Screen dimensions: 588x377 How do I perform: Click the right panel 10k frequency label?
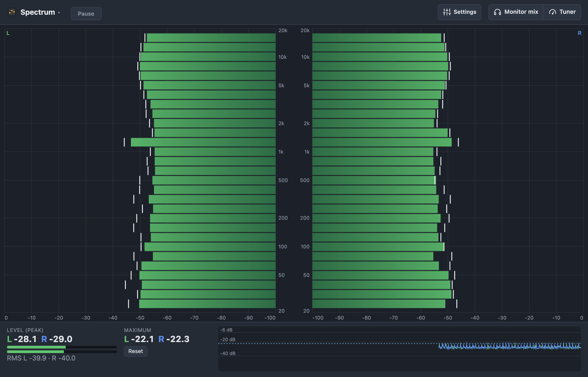click(x=305, y=57)
